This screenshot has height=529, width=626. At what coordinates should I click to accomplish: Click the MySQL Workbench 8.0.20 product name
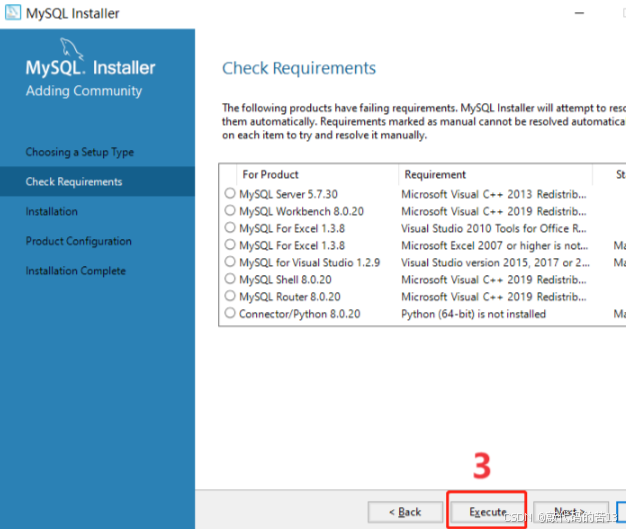[x=301, y=211]
